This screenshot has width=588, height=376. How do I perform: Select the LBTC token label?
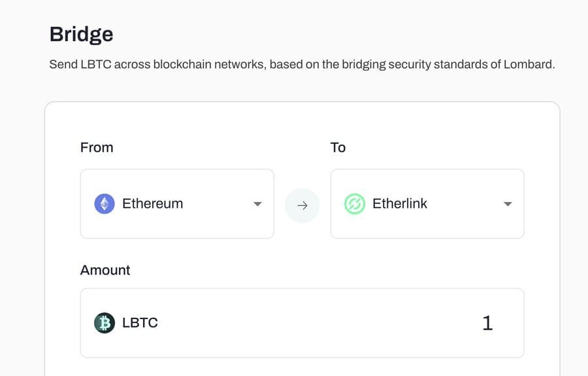coord(140,323)
